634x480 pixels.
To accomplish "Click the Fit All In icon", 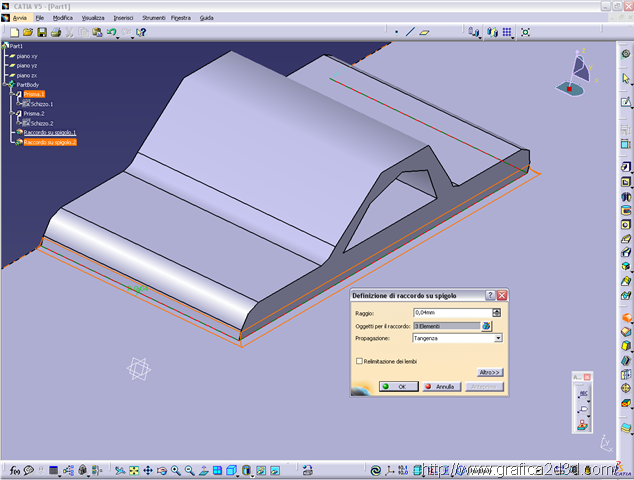I will pos(134,469).
